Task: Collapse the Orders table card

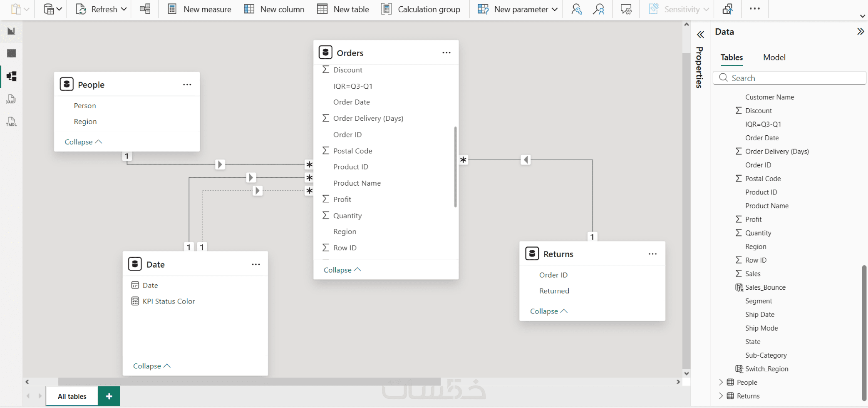Action: (x=342, y=270)
